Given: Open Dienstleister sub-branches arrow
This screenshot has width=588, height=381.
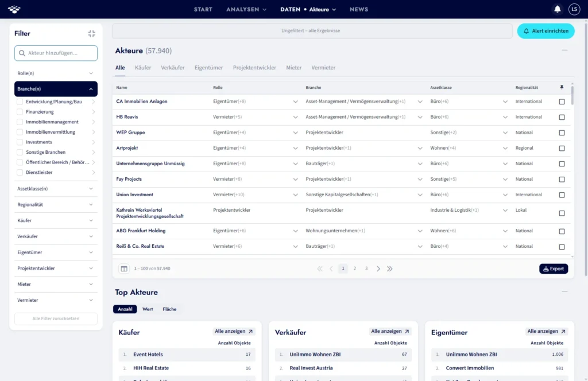Looking at the screenshot, I should (94, 172).
